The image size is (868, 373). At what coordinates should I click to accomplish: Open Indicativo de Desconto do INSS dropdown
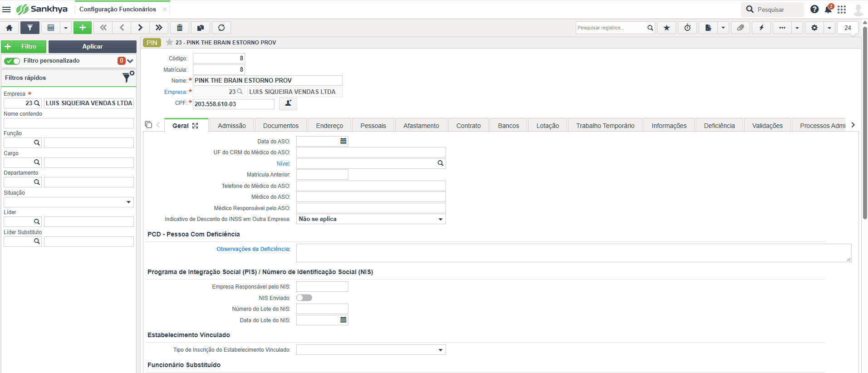(x=371, y=219)
